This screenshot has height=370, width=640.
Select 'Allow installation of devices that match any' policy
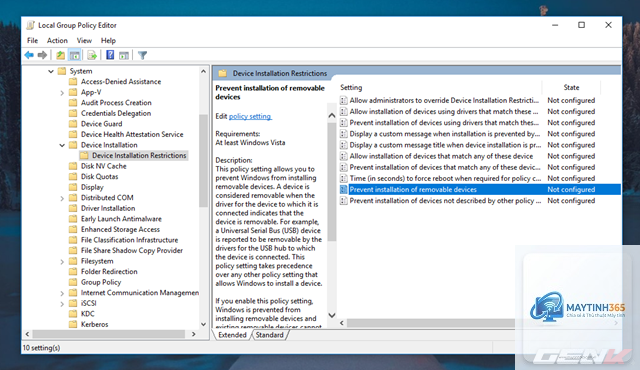[441, 156]
